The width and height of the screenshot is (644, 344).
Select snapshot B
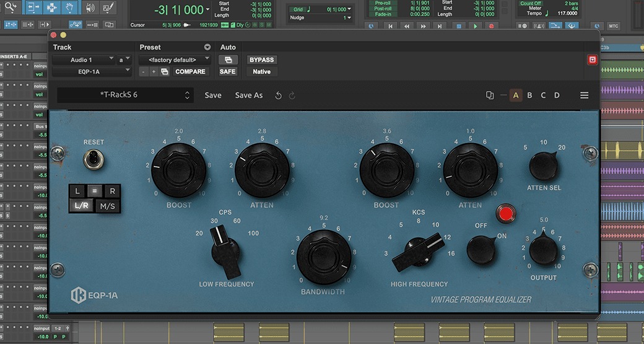tap(529, 95)
